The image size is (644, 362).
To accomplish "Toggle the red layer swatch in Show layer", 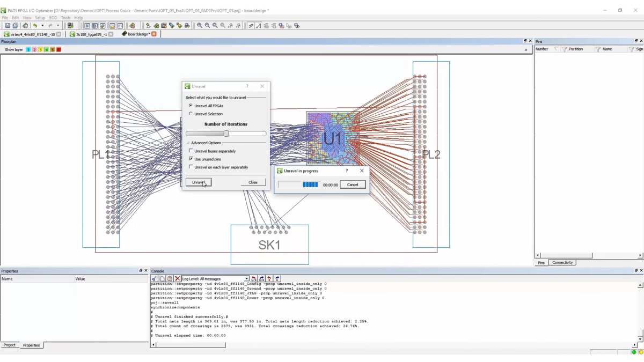I will click(x=58, y=50).
